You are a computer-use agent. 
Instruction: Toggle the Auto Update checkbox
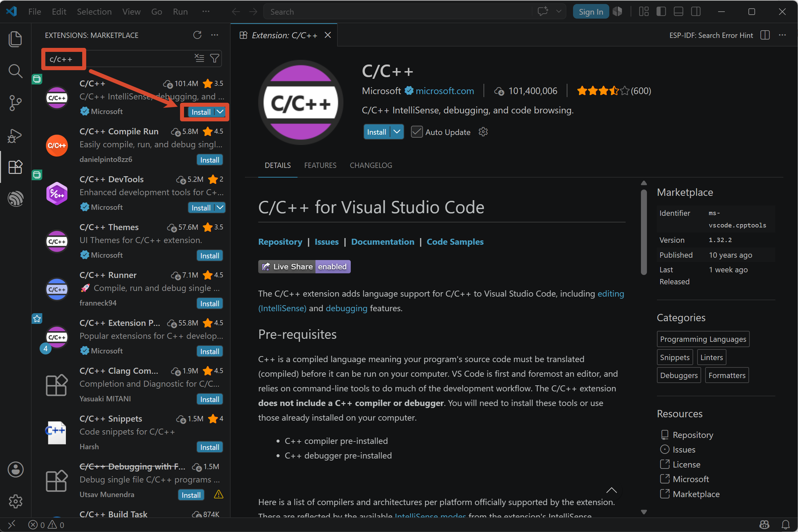click(417, 132)
